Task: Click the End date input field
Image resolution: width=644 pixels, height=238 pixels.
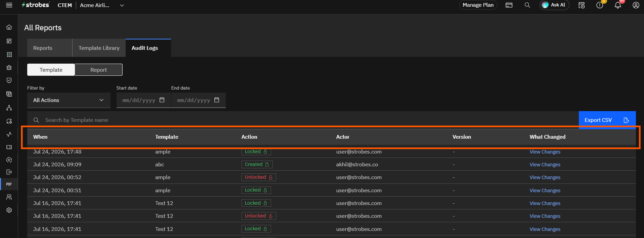Action: [199, 100]
